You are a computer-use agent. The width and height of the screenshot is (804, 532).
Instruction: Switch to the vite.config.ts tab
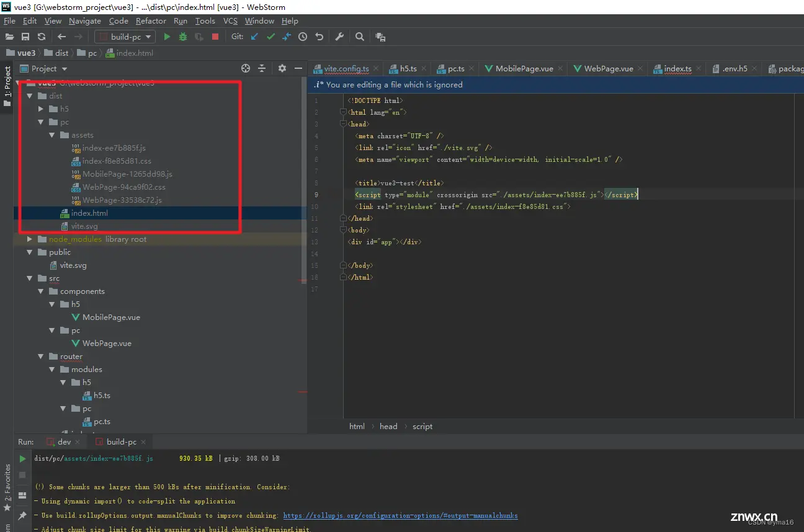(347, 69)
